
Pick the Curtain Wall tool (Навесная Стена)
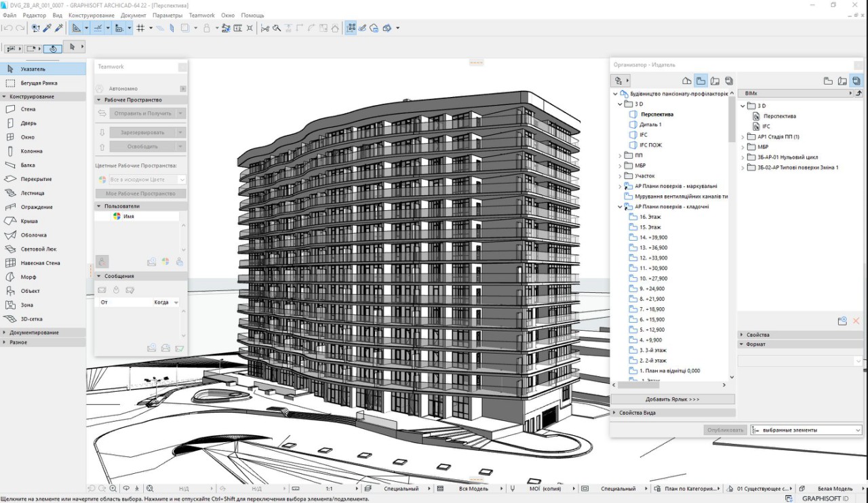(40, 263)
